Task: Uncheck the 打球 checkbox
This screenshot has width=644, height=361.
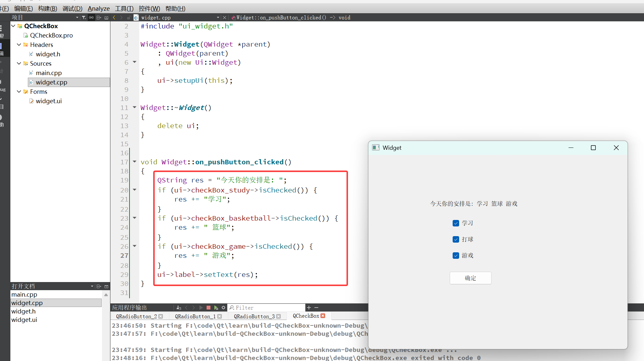Action: [x=456, y=239]
